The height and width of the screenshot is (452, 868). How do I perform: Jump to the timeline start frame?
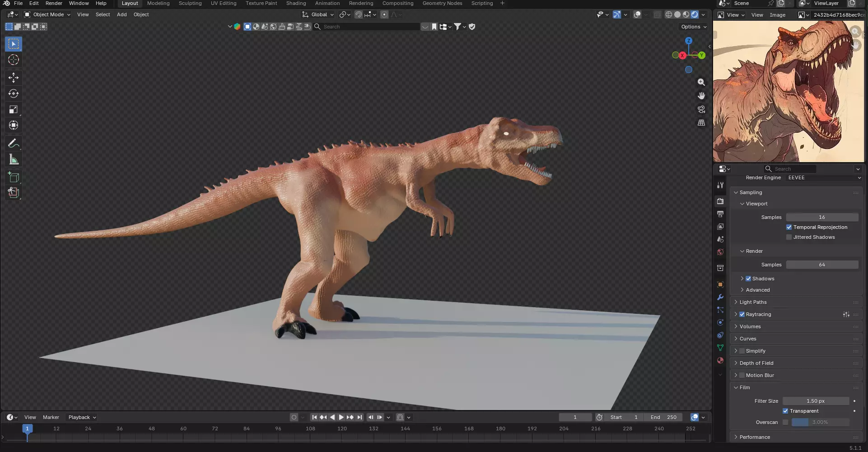coord(314,417)
